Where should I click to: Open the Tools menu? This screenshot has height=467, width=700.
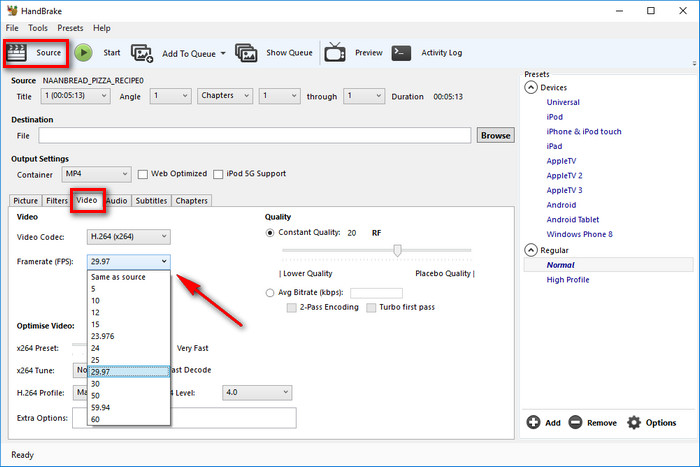[38, 28]
